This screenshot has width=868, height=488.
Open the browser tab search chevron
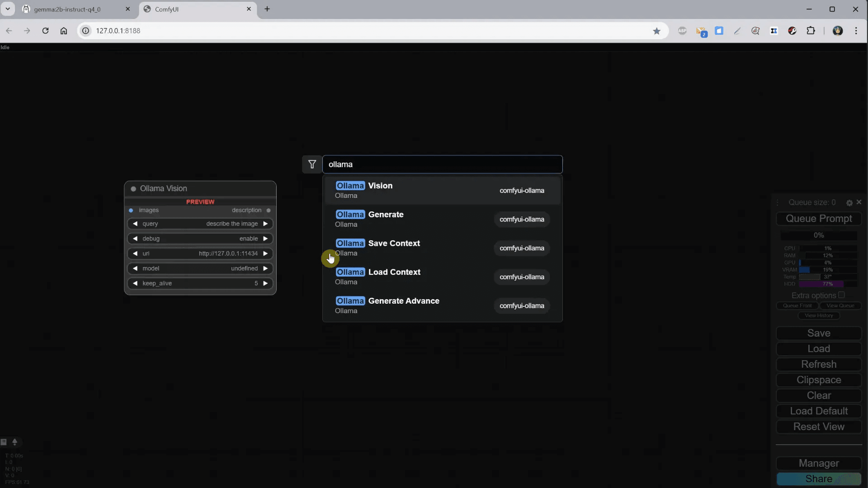8,9
